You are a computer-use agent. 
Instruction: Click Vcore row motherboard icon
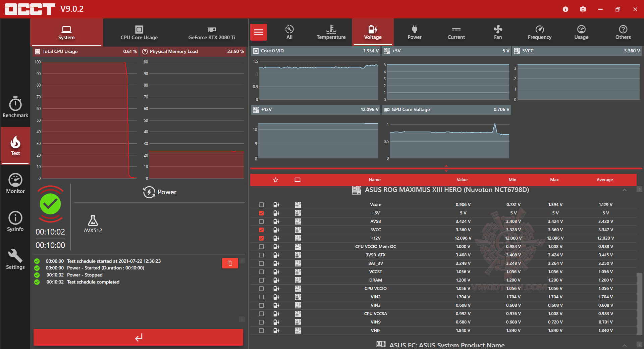point(298,205)
